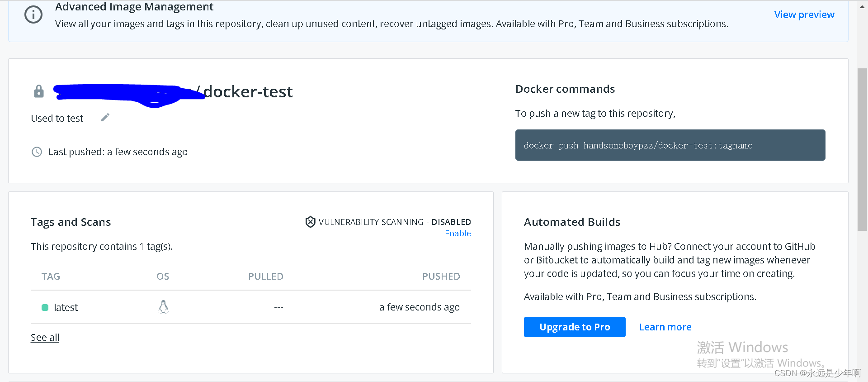Click the OS column header
Screen dimensions: 868x382
click(x=163, y=277)
